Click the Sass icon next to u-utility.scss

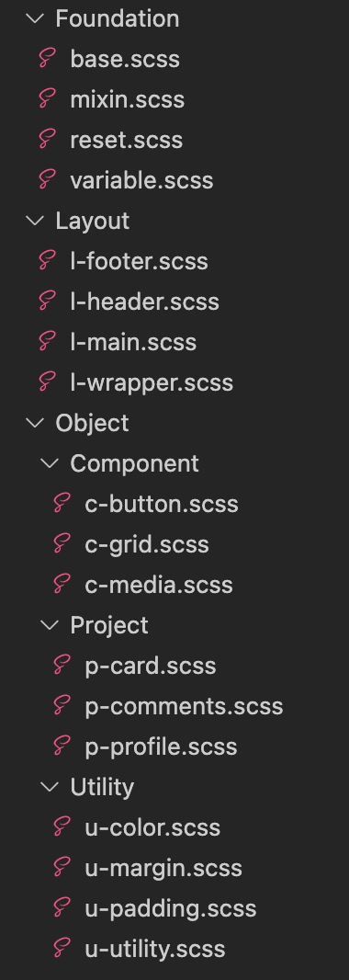tap(62, 948)
